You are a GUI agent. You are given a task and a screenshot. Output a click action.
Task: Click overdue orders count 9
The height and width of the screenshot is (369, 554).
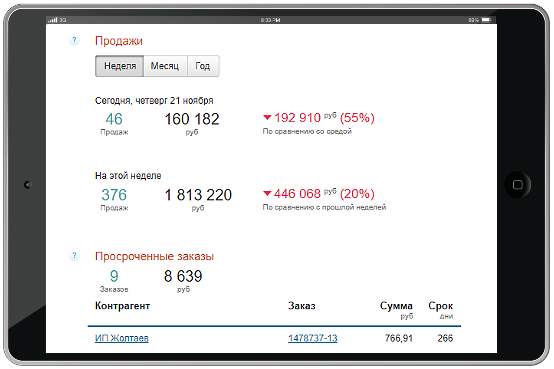tap(114, 276)
